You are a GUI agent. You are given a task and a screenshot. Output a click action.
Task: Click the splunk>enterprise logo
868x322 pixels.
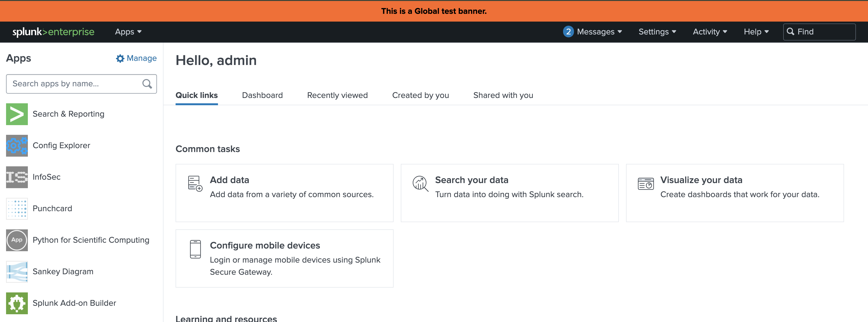point(53,32)
